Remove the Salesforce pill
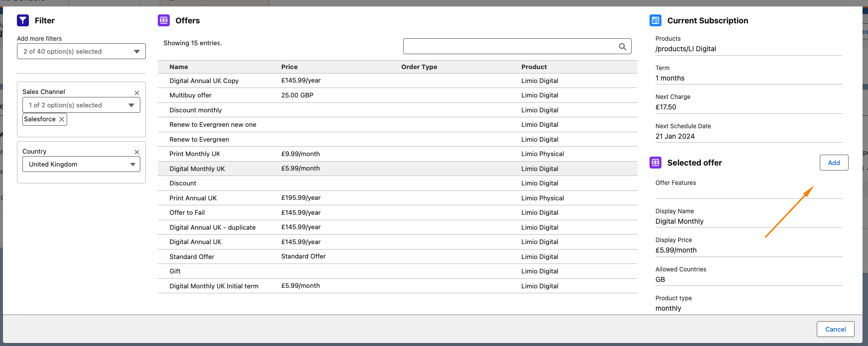868x346 pixels. [62, 119]
